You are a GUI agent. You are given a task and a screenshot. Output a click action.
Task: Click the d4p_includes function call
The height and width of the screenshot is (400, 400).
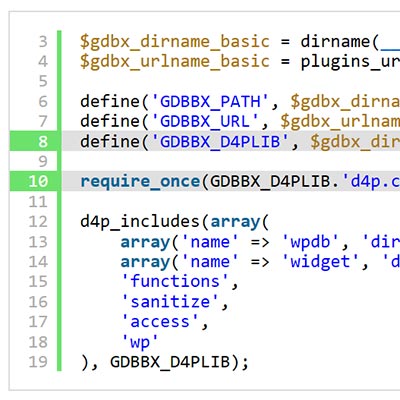coord(140,222)
